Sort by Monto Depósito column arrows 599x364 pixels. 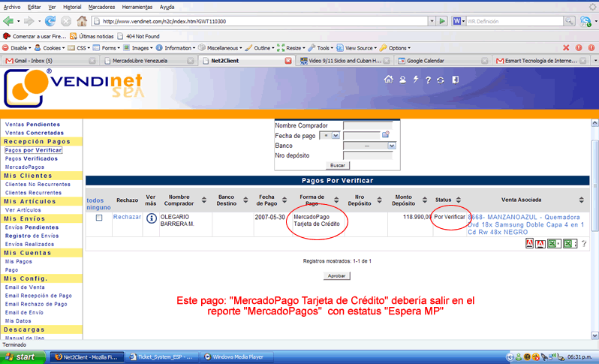point(424,200)
